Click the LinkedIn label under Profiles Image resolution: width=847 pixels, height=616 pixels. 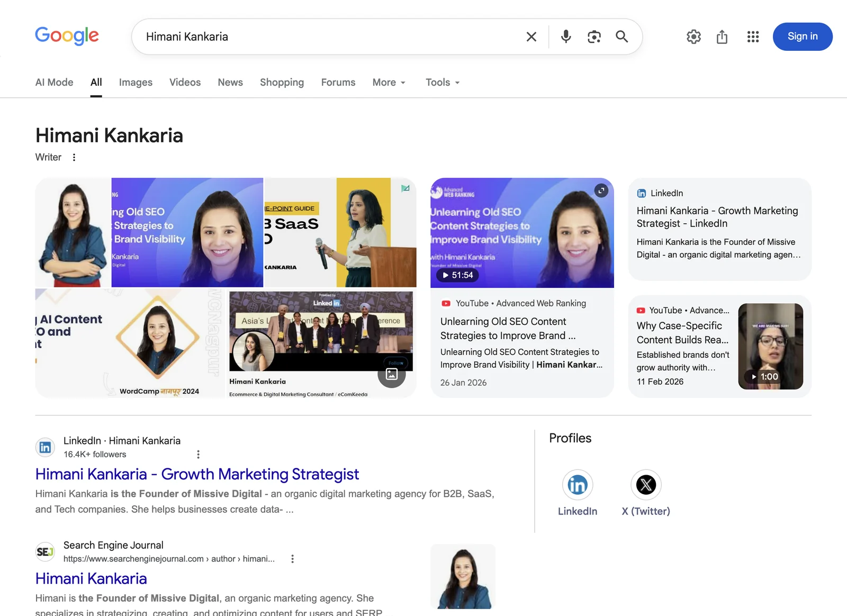click(x=578, y=511)
